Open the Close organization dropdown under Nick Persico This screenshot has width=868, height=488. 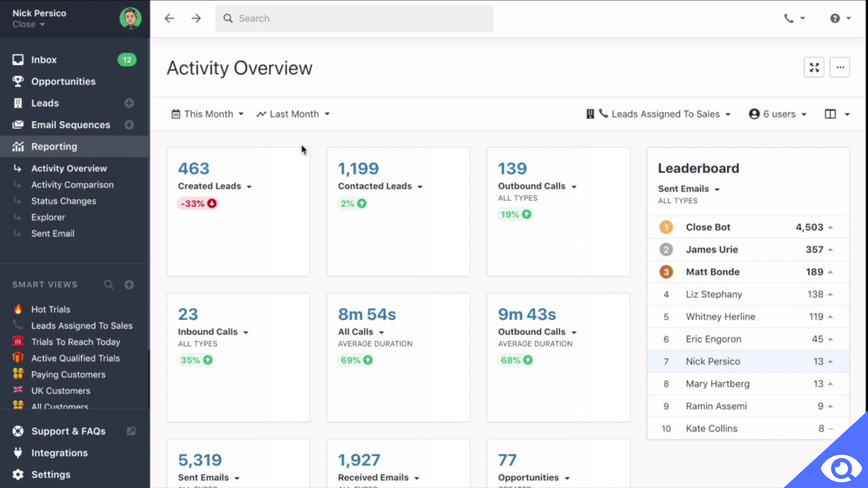click(28, 24)
